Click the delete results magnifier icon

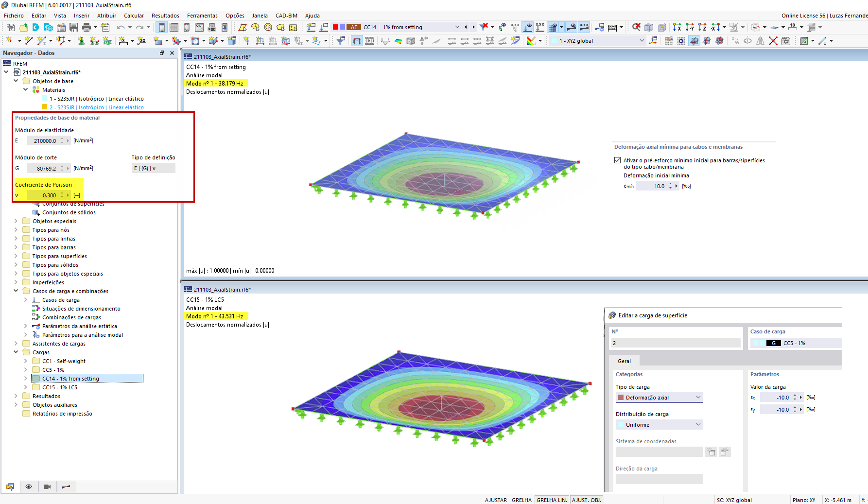tap(636, 27)
